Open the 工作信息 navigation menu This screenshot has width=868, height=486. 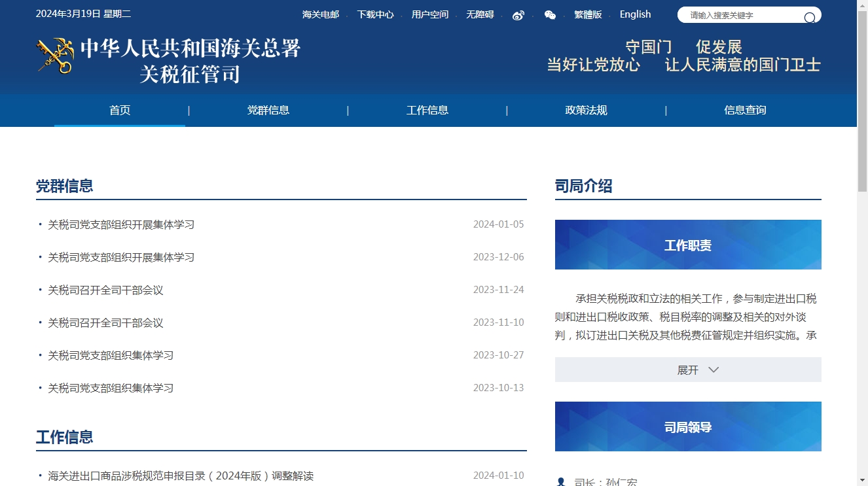427,111
